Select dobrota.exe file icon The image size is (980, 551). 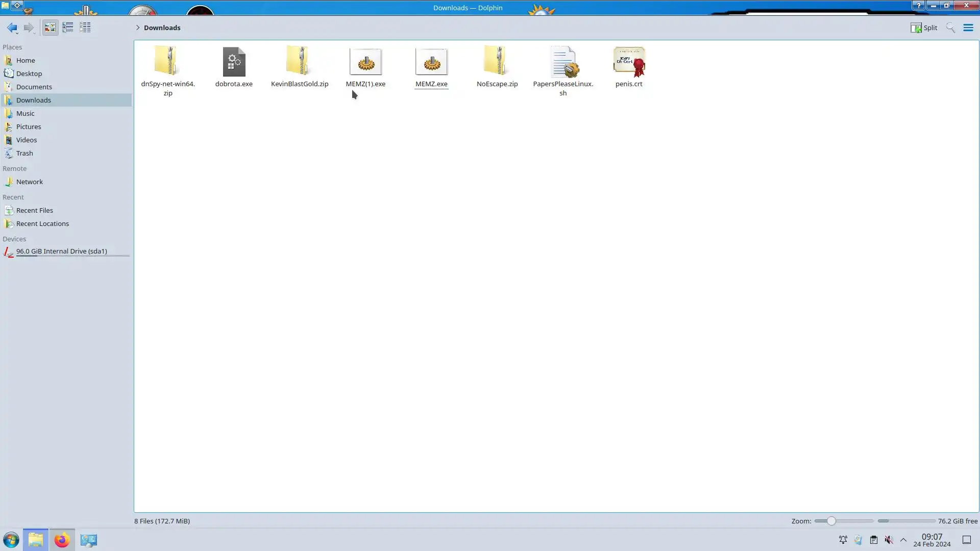(234, 62)
